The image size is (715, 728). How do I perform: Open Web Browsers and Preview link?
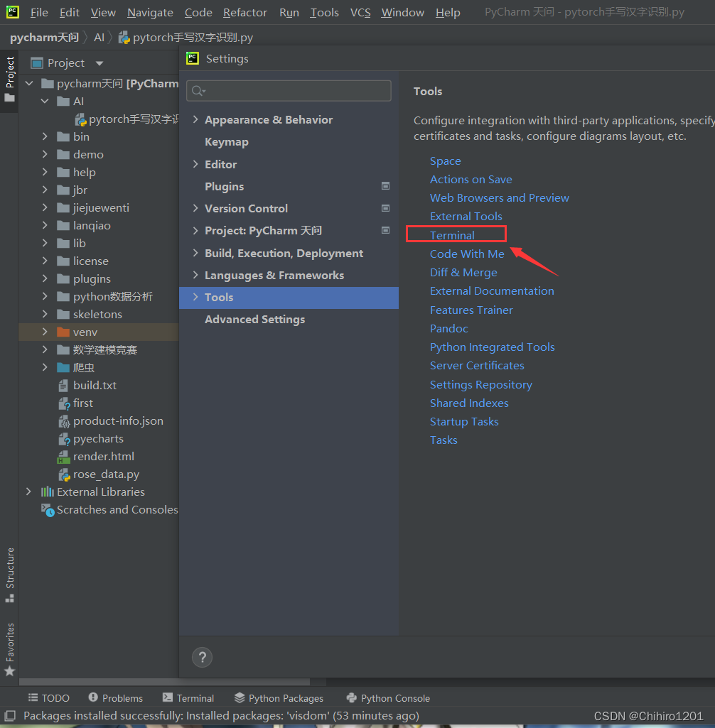coord(499,197)
